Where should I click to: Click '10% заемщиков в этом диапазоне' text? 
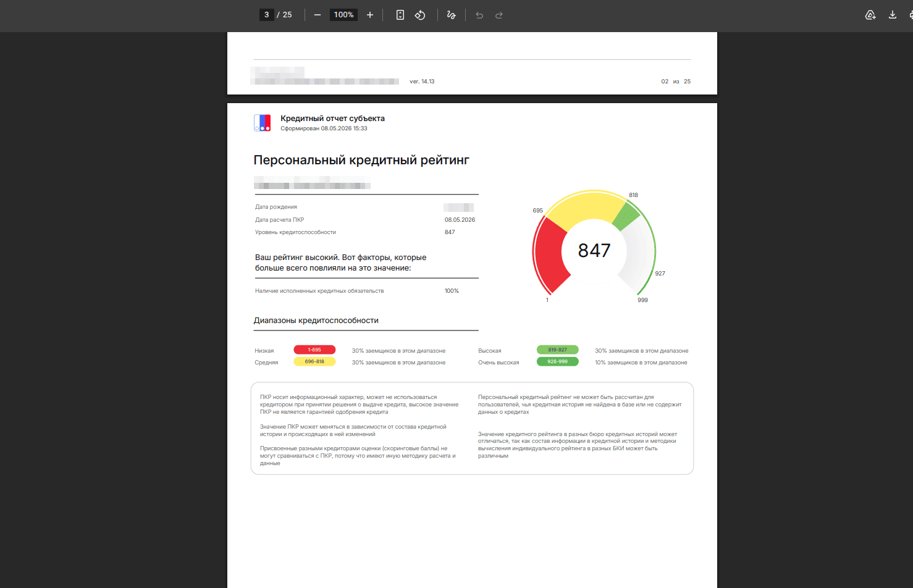tap(641, 363)
